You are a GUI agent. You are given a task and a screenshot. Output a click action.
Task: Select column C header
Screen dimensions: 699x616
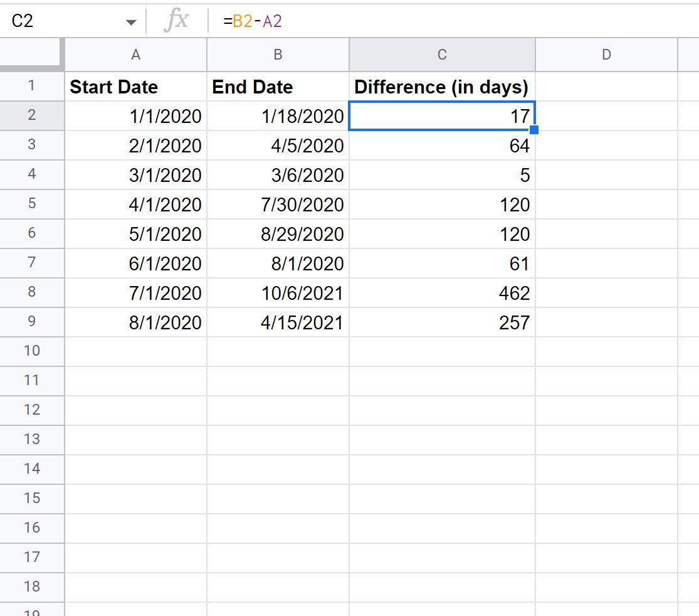(x=442, y=55)
